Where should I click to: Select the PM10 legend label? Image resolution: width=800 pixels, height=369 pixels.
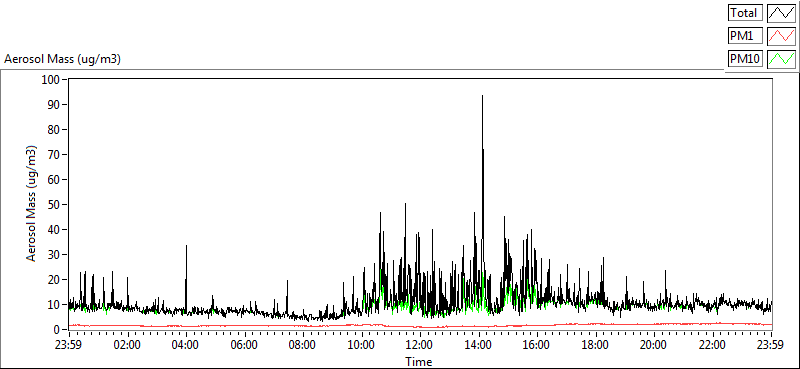click(x=745, y=59)
